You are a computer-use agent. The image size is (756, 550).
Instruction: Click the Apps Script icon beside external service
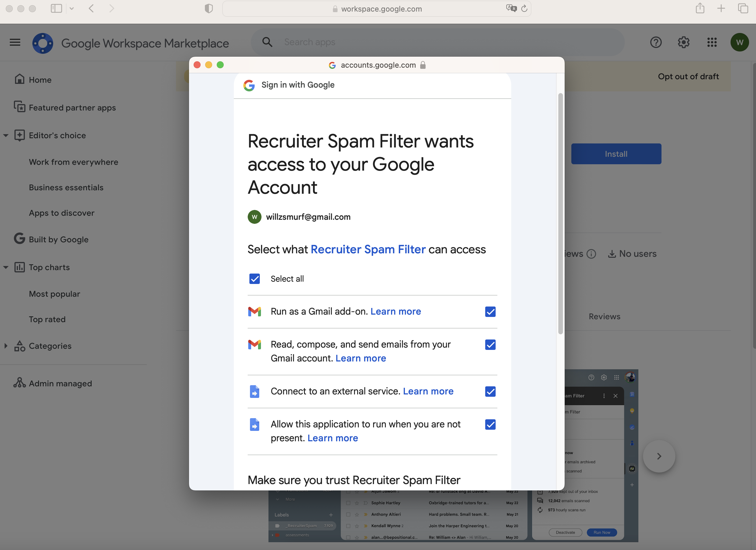pyautogui.click(x=255, y=392)
